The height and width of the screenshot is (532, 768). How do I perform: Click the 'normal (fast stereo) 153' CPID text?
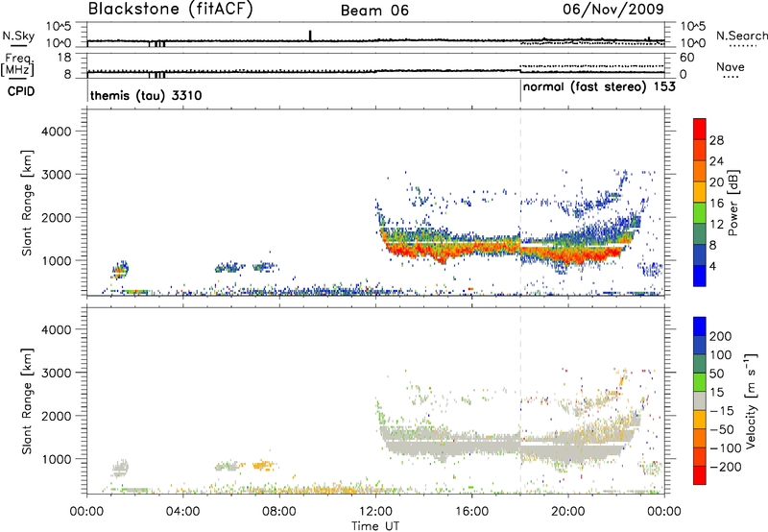[x=599, y=87]
